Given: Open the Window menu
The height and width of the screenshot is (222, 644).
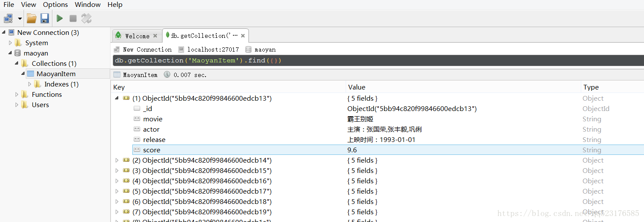Looking at the screenshot, I should coord(88,5).
